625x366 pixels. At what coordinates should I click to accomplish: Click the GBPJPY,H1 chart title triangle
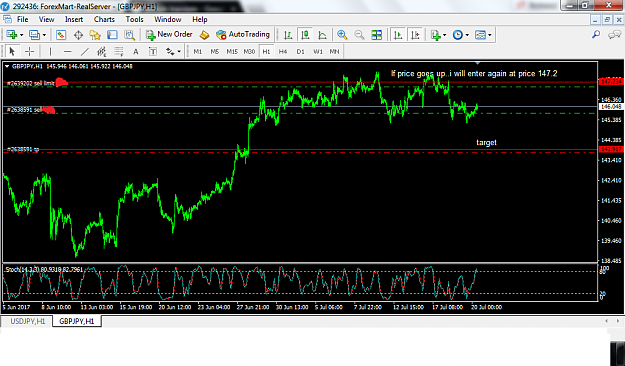7,67
